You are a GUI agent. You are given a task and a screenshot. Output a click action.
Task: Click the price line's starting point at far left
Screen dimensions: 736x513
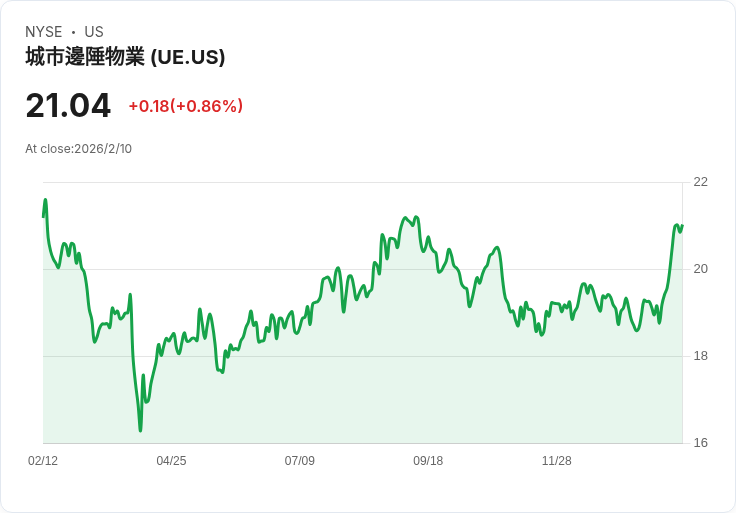(43, 216)
